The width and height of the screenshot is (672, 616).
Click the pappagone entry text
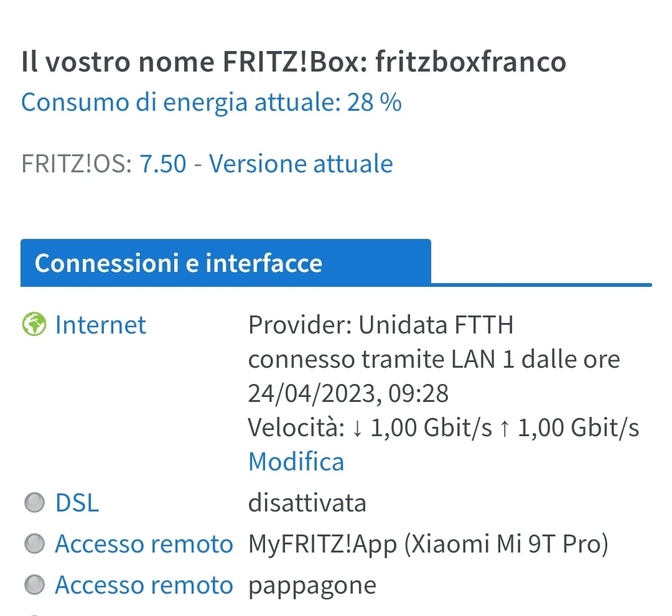pyautogui.click(x=312, y=586)
